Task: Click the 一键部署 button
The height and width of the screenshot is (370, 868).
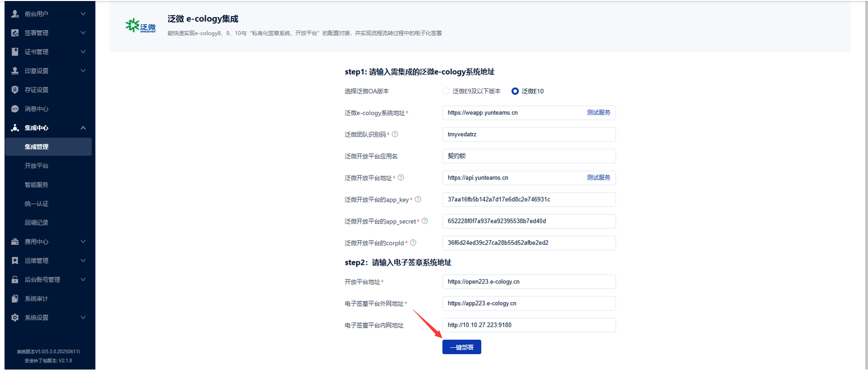Action: tap(462, 347)
